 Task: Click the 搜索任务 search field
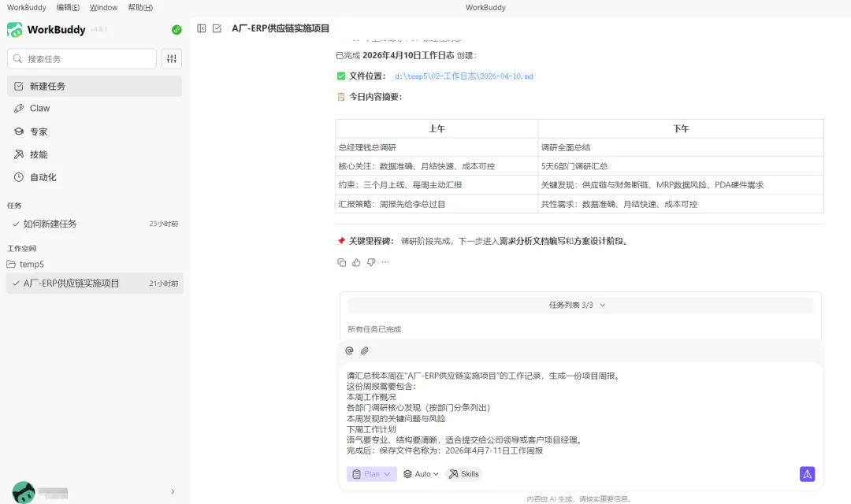click(x=82, y=58)
